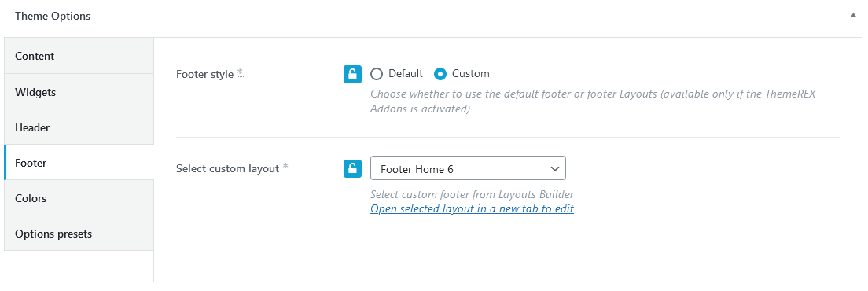Click the Select custom layout field label

[x=227, y=169]
